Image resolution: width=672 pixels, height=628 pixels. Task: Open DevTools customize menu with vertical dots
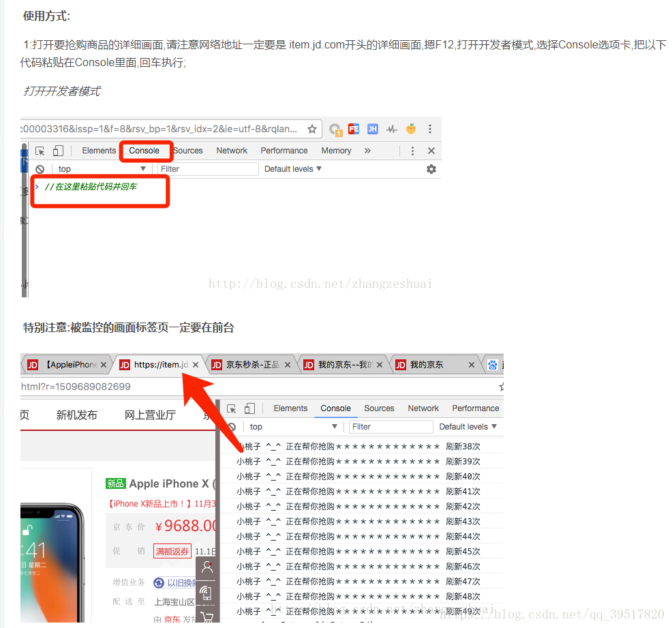point(412,151)
